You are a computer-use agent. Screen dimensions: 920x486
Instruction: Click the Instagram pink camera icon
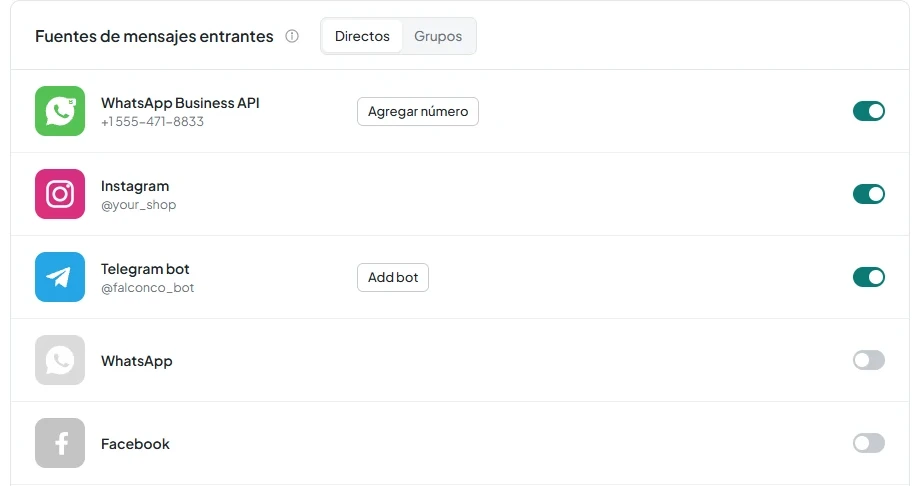pos(60,194)
